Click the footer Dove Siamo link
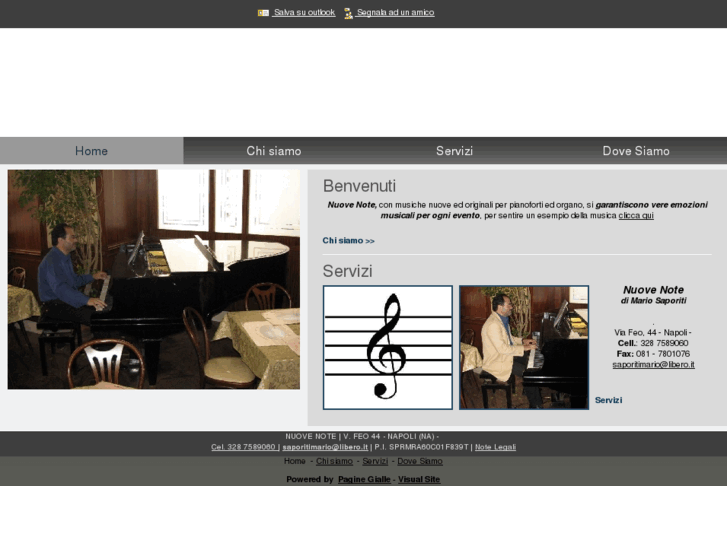 420,461
